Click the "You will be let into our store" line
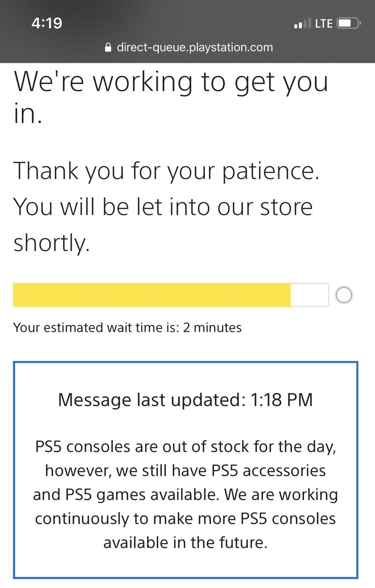 click(x=163, y=207)
